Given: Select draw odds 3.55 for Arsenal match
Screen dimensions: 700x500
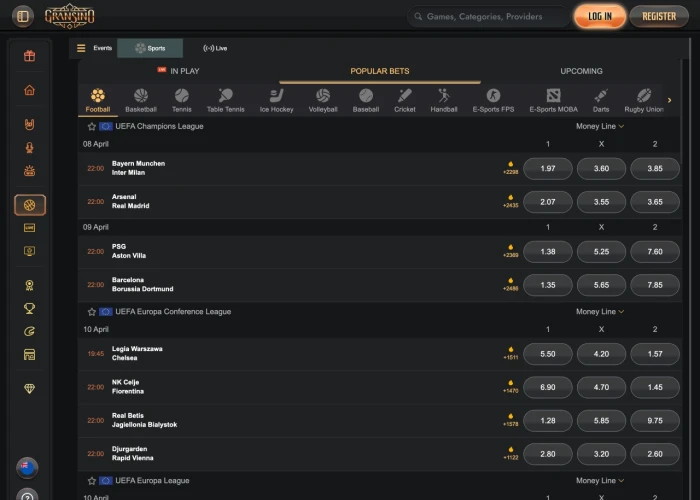Looking at the screenshot, I should [601, 202].
